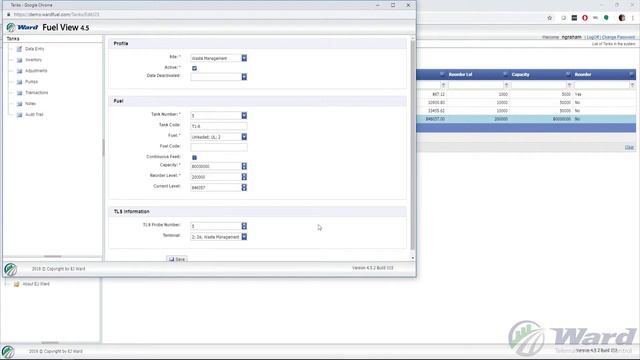Select the grid row with capacity 5000
This screenshot has width=640, height=360.
[526, 94]
